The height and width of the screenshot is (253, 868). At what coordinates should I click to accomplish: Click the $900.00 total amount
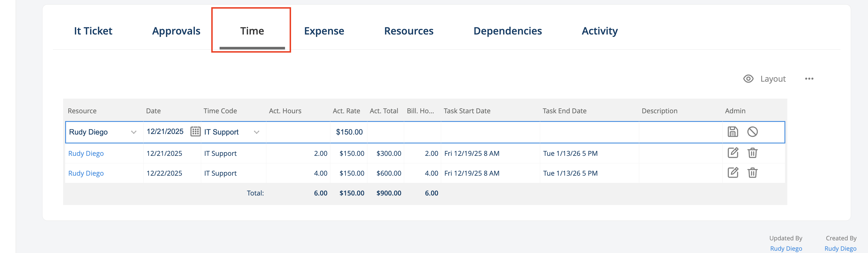(389, 193)
